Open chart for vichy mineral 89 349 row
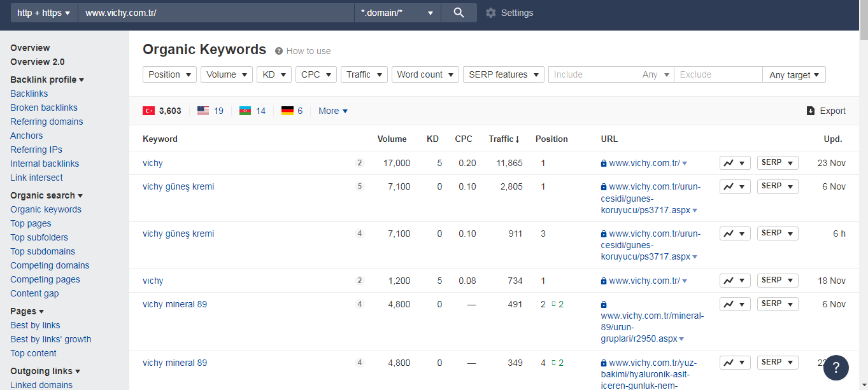Image resolution: width=868 pixels, height=390 pixels. [x=735, y=363]
